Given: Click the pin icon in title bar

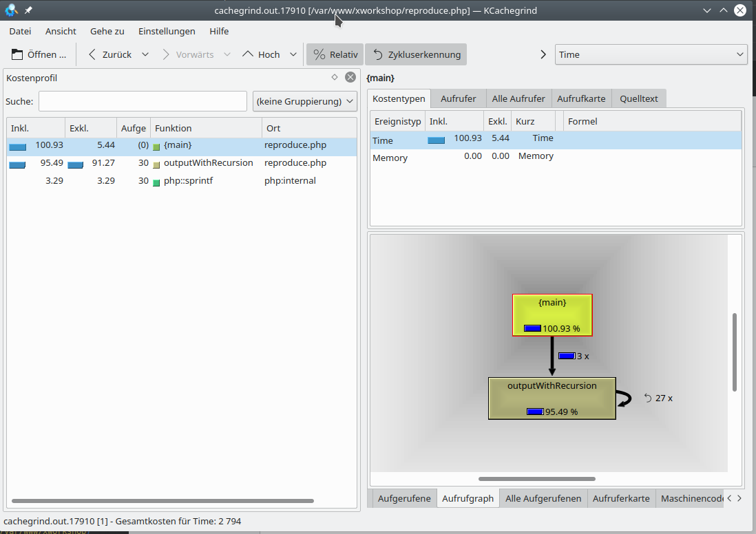Looking at the screenshot, I should click(x=29, y=10).
